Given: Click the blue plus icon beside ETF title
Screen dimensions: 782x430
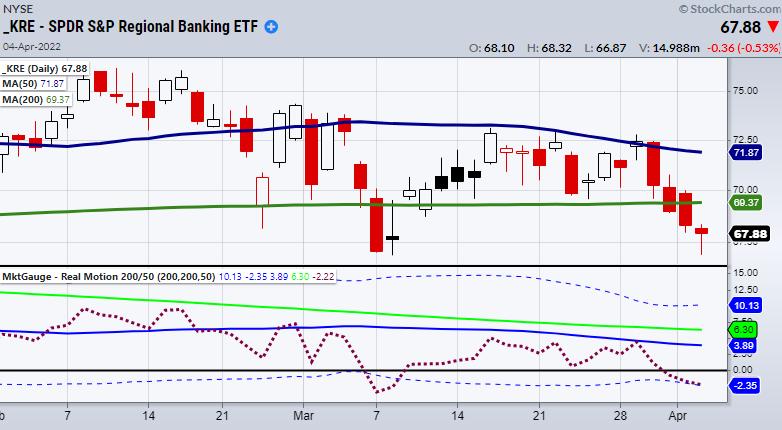Looking at the screenshot, I should [x=271, y=26].
